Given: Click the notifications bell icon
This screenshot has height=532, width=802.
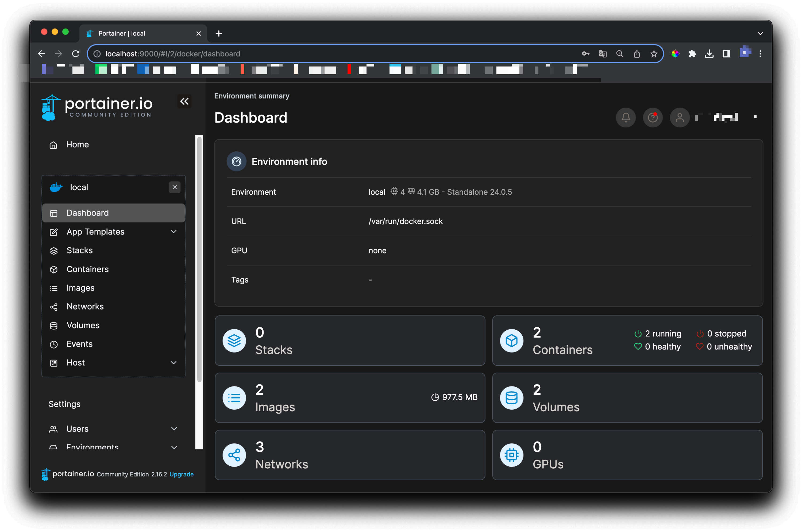Looking at the screenshot, I should [x=626, y=118].
